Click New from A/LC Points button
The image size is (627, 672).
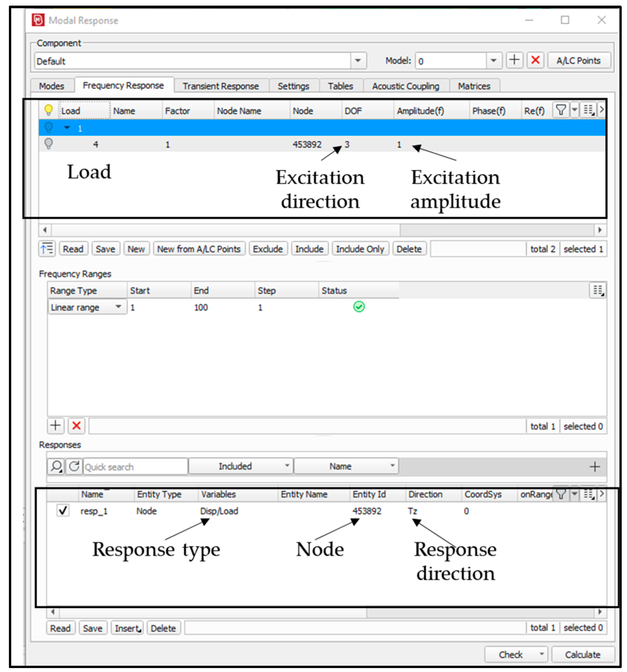point(199,249)
